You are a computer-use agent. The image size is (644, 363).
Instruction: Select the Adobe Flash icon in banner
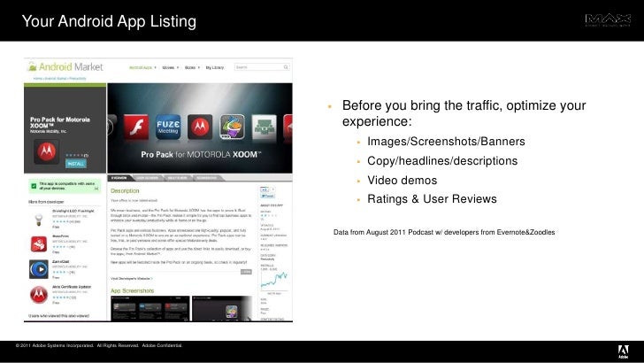136,127
